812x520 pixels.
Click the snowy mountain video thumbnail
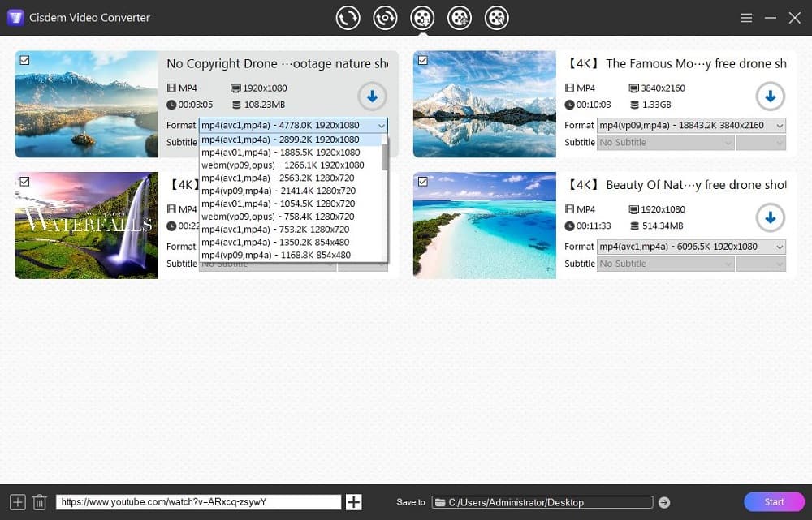click(x=485, y=104)
